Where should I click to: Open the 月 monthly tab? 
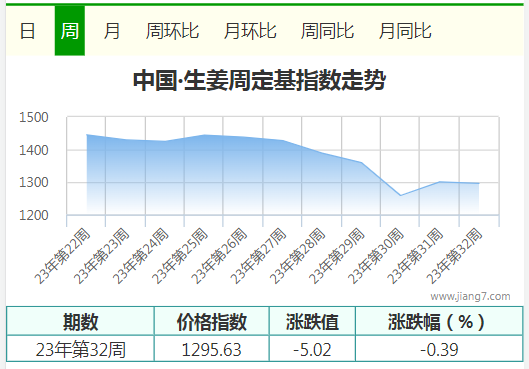pos(112,31)
